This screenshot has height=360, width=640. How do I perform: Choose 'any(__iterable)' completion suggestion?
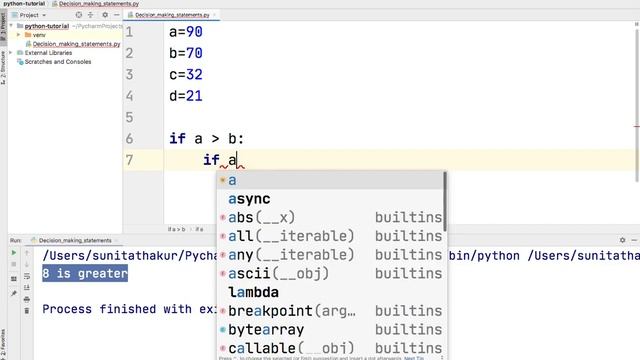331,255
